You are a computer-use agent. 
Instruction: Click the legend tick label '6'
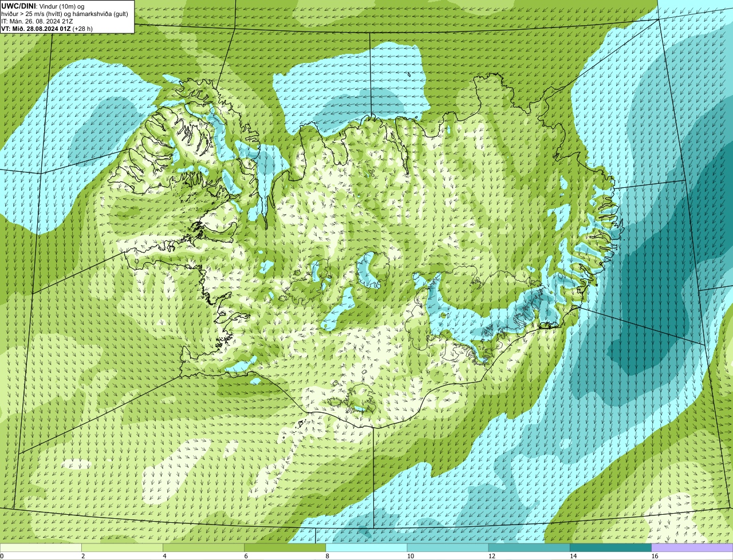(246, 556)
